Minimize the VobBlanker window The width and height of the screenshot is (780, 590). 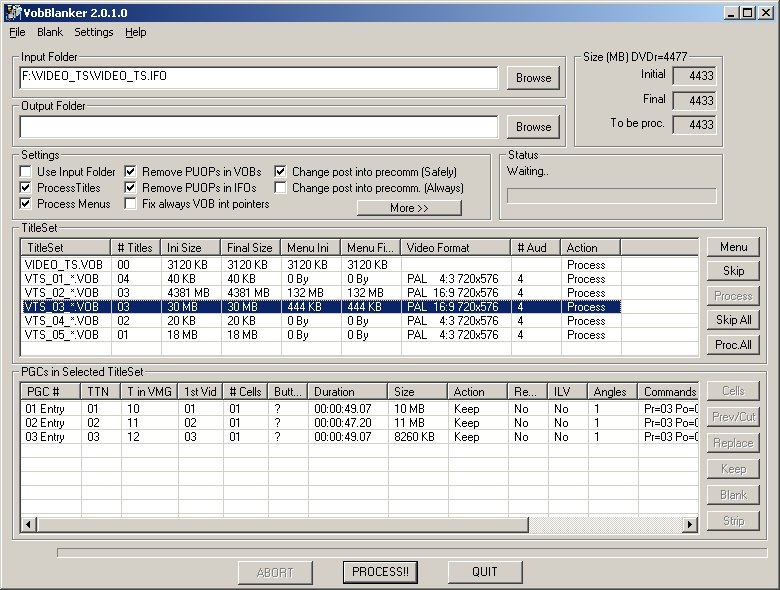730,13
